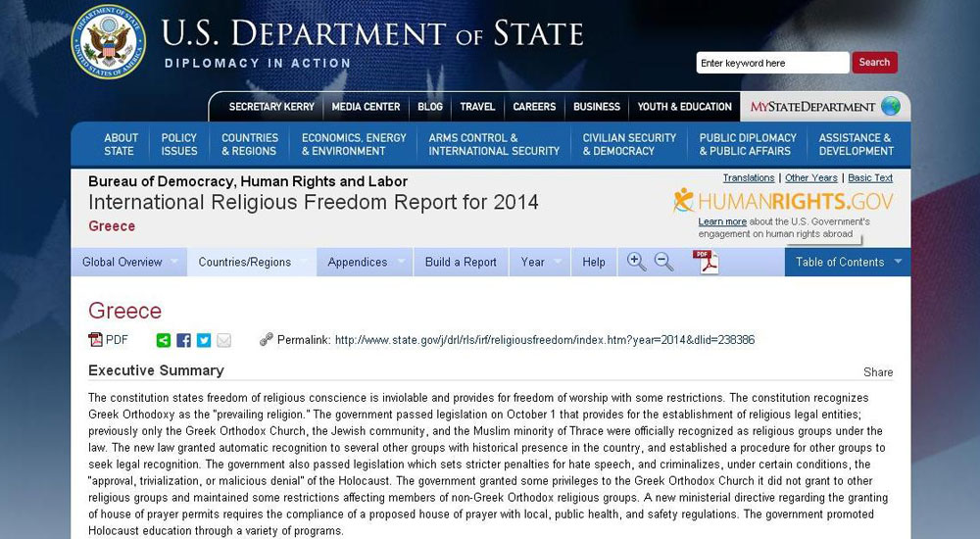Open Arms Control & International Security menu
980x539 pixels.
tap(494, 144)
